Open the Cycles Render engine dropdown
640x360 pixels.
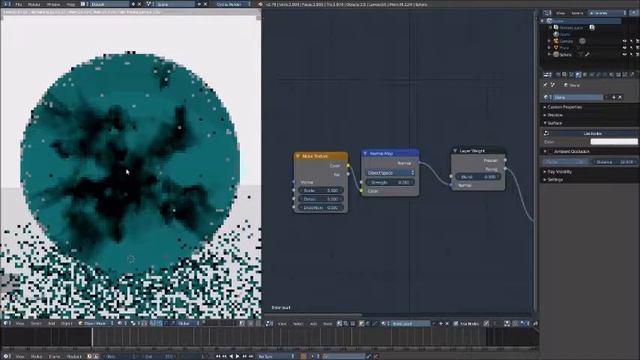[233, 4]
